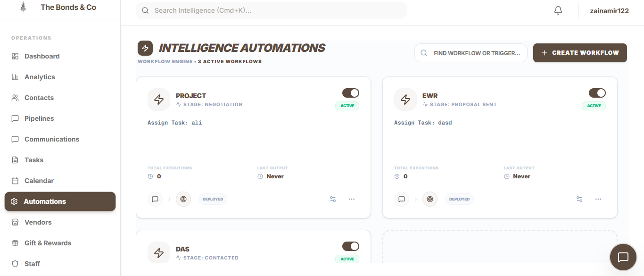This screenshot has height=276, width=644.
Task: Turn off the DAS workflow toggle
Action: (350, 246)
